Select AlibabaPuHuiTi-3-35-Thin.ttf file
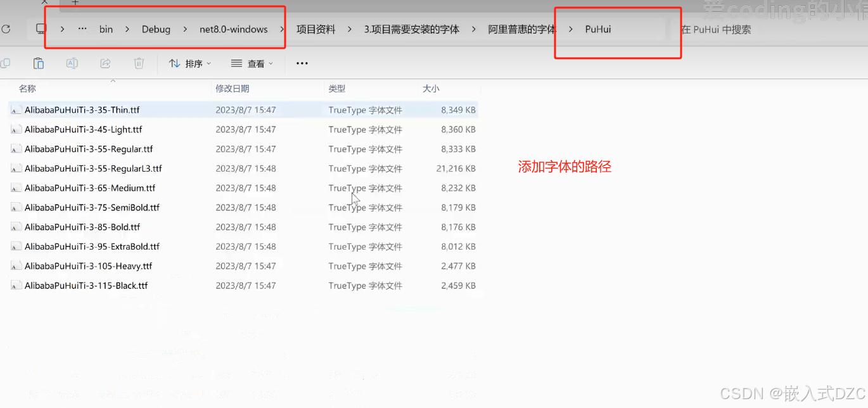This screenshot has height=408, width=868. [243, 110]
